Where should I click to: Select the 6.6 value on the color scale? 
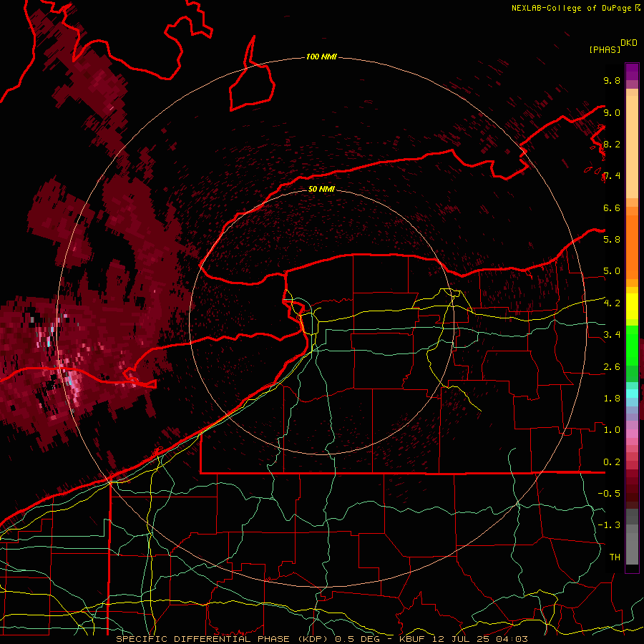click(612, 208)
